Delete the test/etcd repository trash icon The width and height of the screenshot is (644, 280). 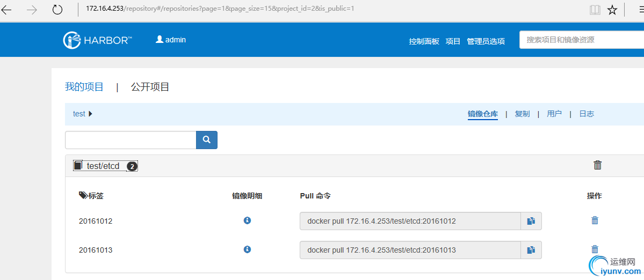click(598, 165)
